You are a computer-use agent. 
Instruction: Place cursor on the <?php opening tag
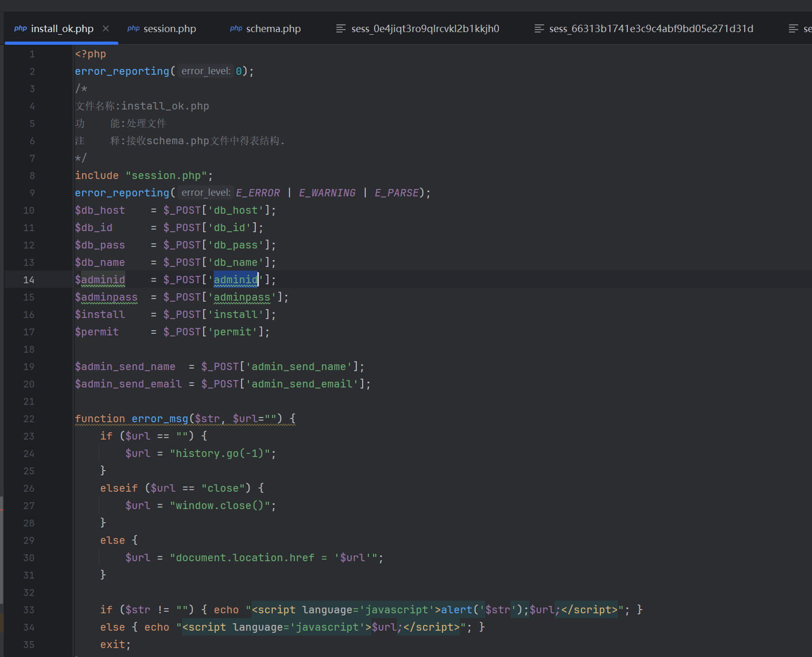coord(91,54)
